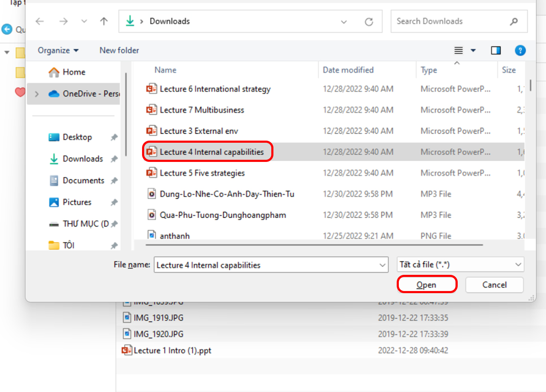Open the Help icon
The image size is (546, 392).
pyautogui.click(x=520, y=51)
